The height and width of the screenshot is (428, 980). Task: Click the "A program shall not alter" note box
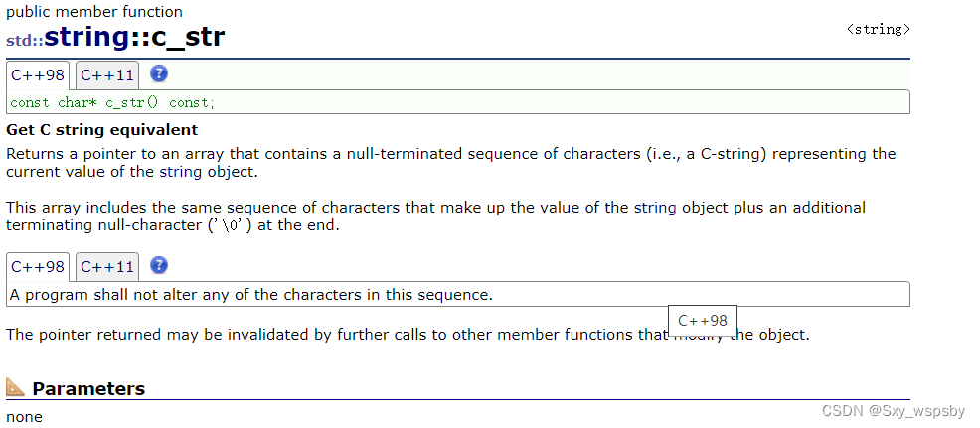point(457,295)
